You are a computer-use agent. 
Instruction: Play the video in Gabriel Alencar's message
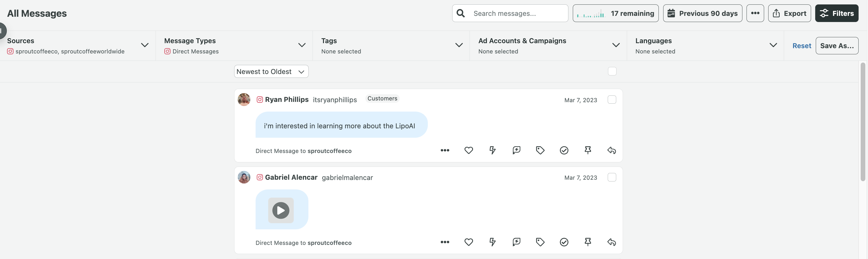click(281, 211)
